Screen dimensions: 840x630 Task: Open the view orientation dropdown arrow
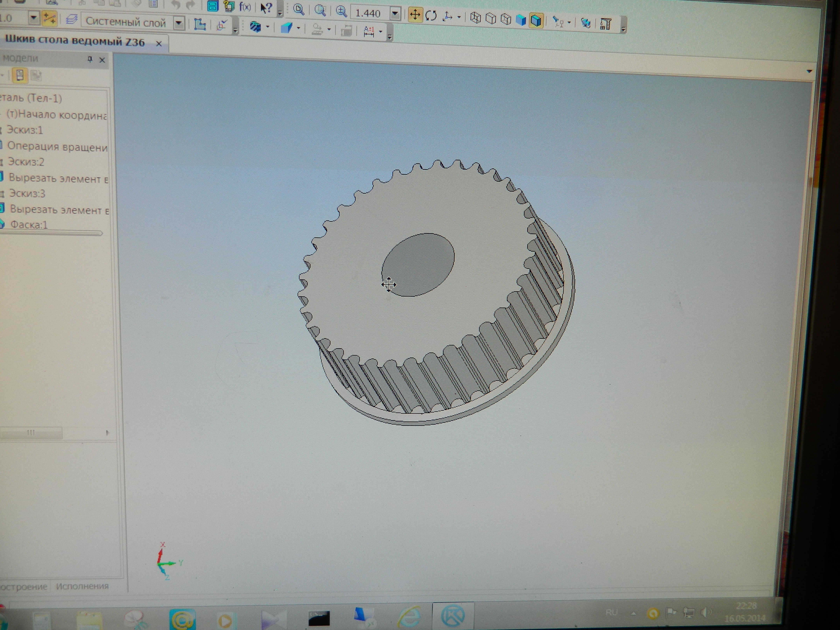point(459,17)
